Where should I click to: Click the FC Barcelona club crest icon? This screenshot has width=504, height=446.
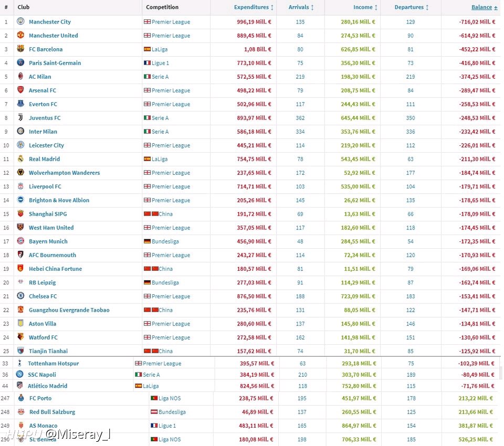[20, 48]
